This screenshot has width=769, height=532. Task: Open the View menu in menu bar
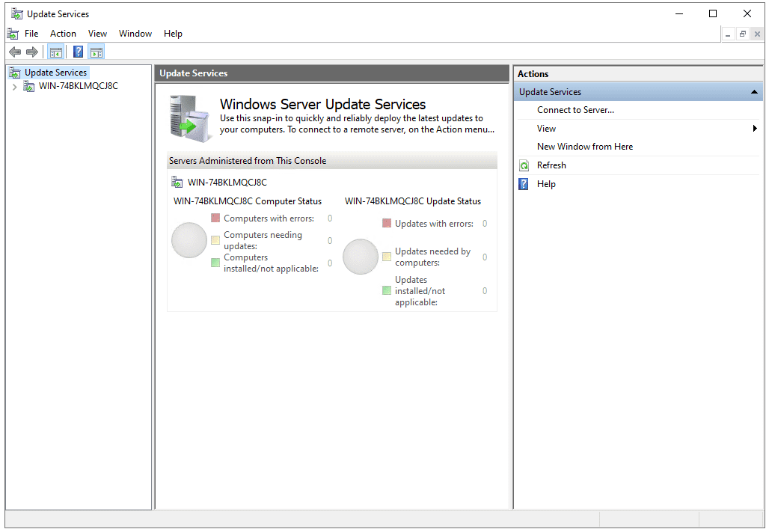pos(97,34)
